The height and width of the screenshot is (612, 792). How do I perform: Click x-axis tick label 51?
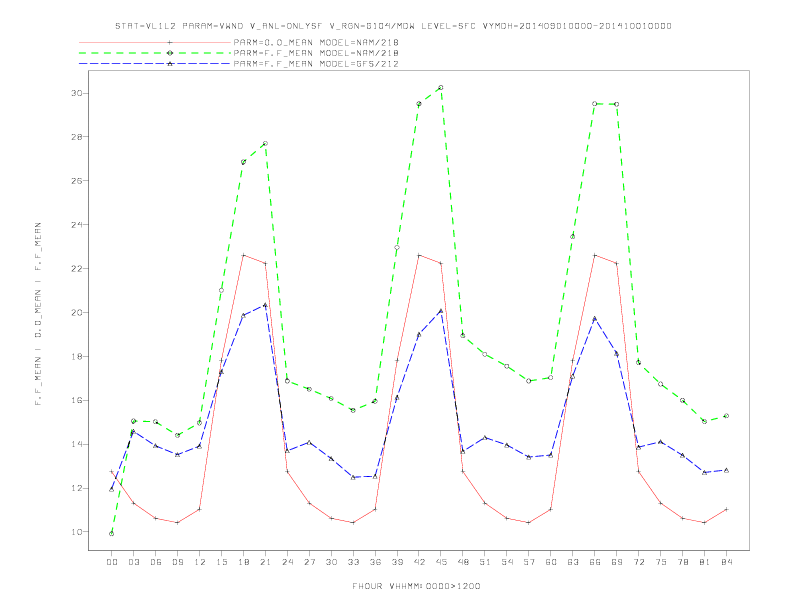(x=485, y=562)
